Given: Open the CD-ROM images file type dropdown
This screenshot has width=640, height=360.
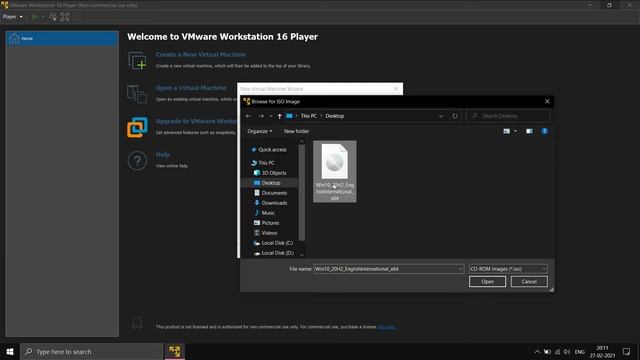Looking at the screenshot, I should tap(508, 269).
